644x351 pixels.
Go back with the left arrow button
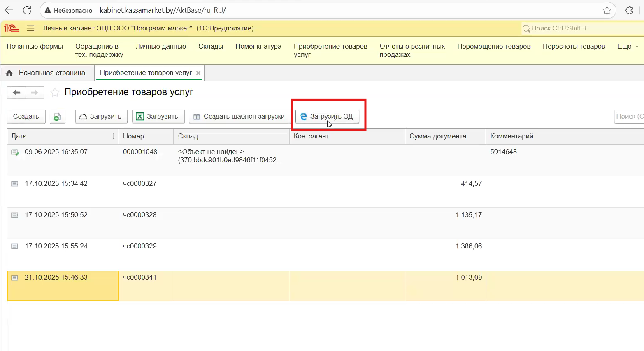16,93
